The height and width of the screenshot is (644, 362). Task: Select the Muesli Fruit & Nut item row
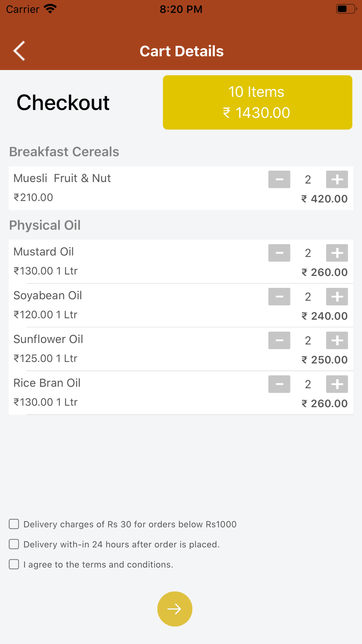coord(181,188)
